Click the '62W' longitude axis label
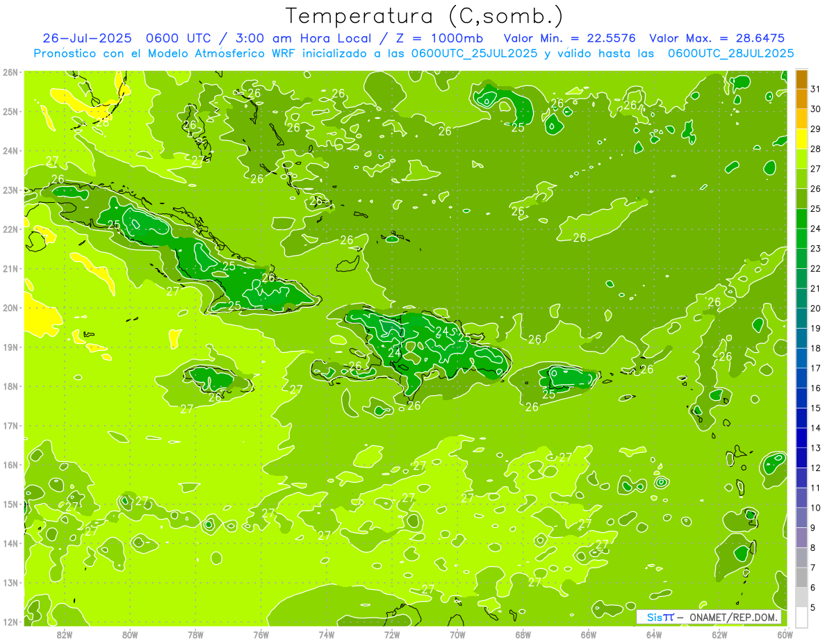 (x=719, y=634)
